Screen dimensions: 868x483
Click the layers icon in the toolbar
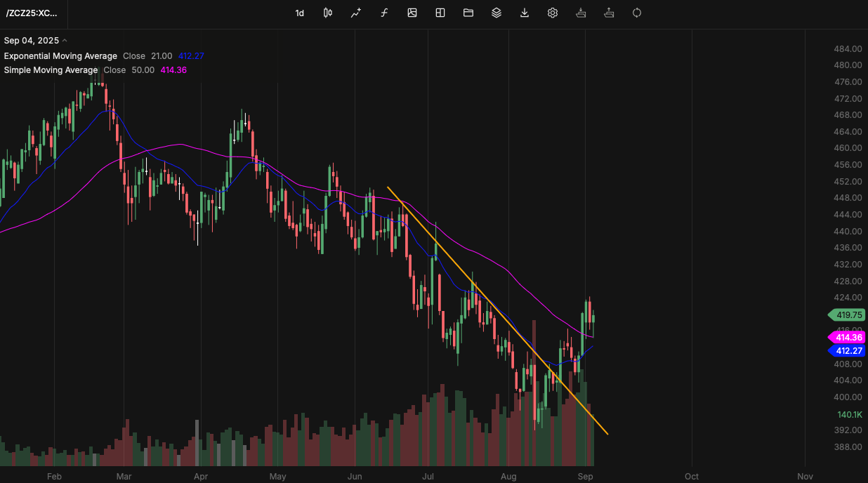pos(496,13)
